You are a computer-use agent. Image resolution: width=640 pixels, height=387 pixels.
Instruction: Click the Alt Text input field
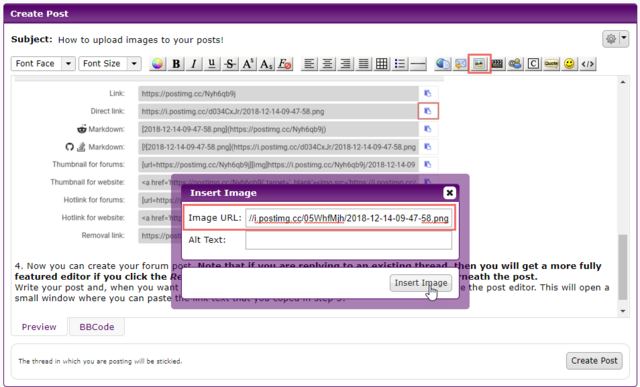click(349, 240)
